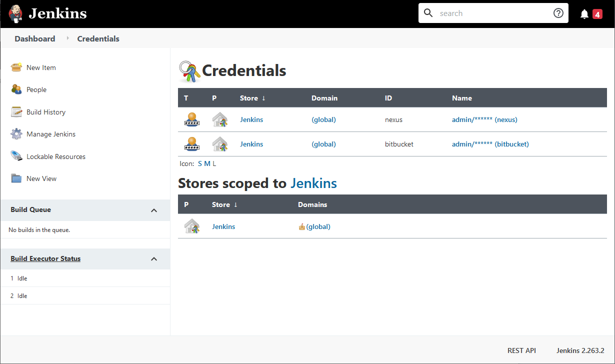615x364 pixels.
Task: Click the Domains column header
Action: pos(312,204)
